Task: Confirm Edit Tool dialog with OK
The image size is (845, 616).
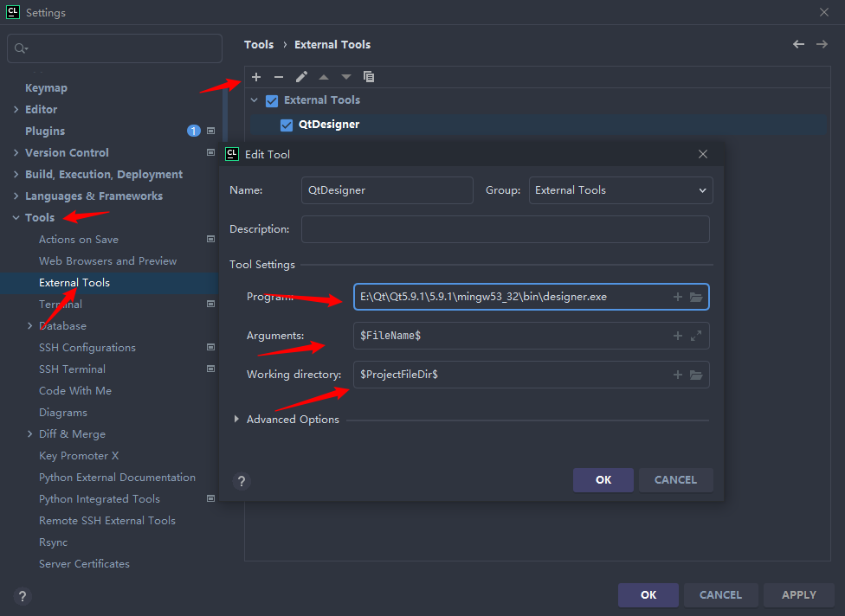Action: click(x=603, y=480)
